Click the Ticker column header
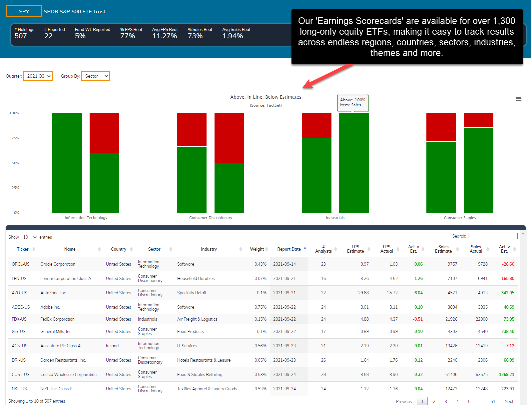The image size is (532, 405). 23,249
